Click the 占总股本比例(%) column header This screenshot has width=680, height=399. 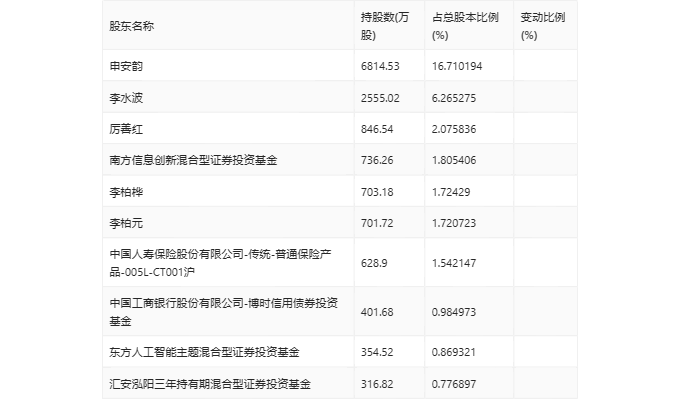click(x=465, y=26)
